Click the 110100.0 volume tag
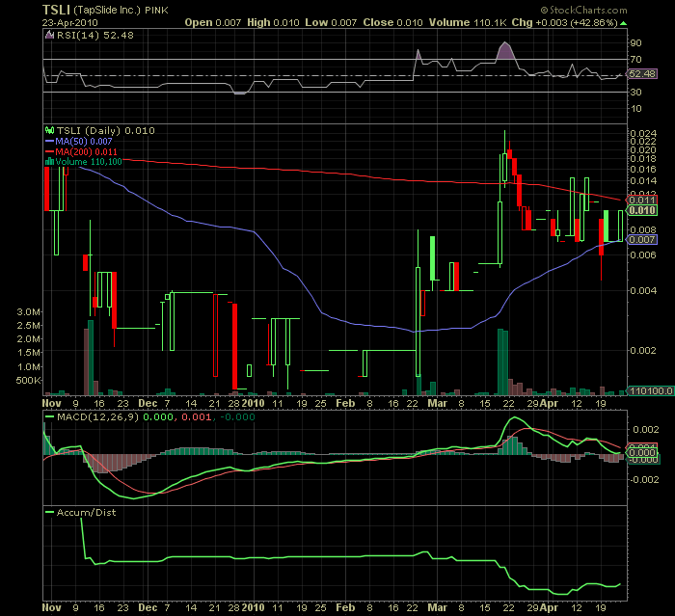This screenshot has width=675, height=616. 651,390
